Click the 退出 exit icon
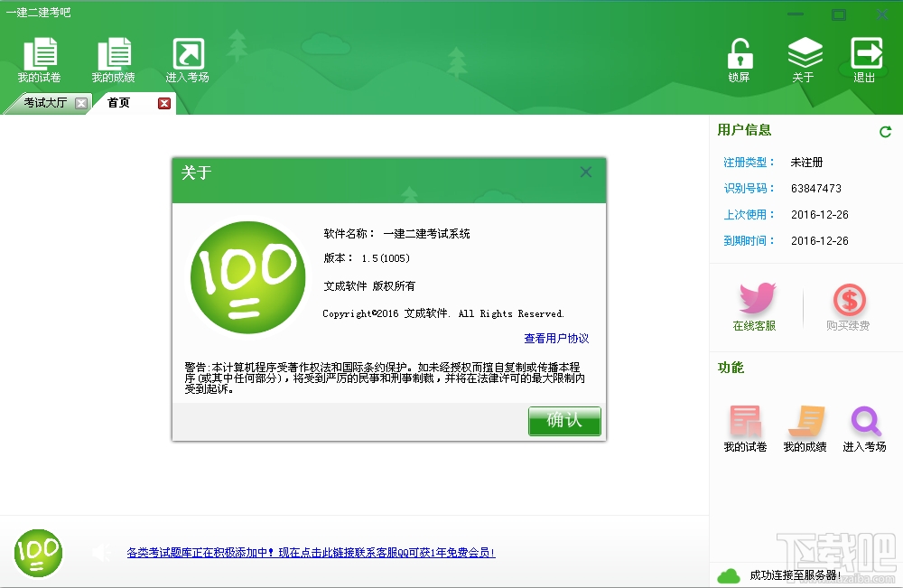Viewport: 903px width, 588px height. click(x=865, y=60)
